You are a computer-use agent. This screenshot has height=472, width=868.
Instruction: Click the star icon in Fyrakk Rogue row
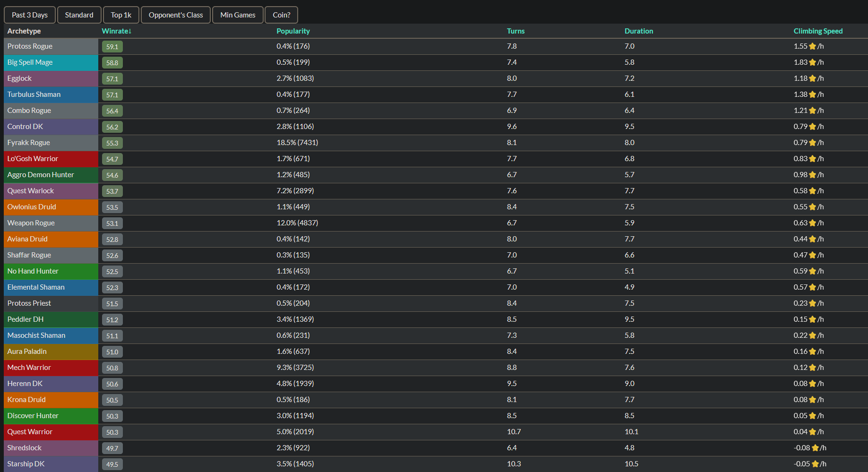813,143
